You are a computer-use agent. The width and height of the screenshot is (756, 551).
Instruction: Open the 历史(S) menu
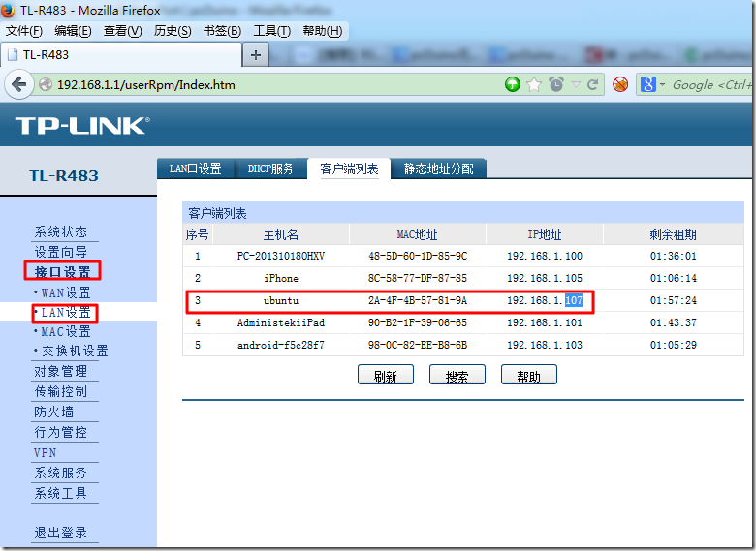[x=173, y=31]
